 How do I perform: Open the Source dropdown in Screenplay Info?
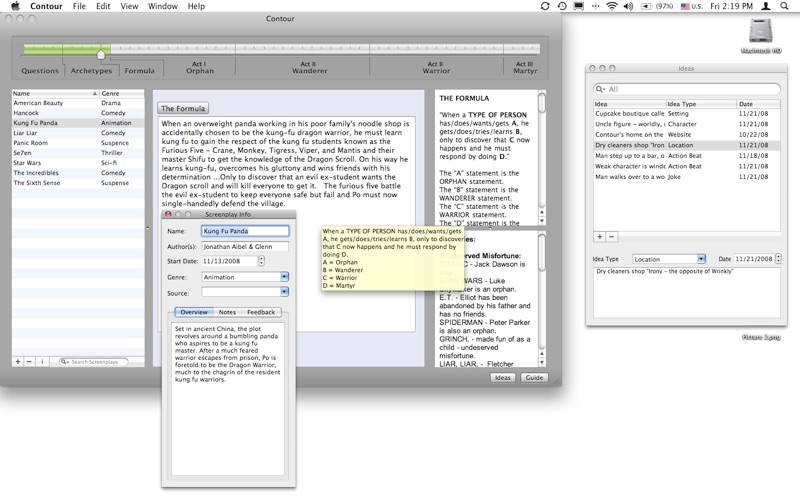coord(284,292)
